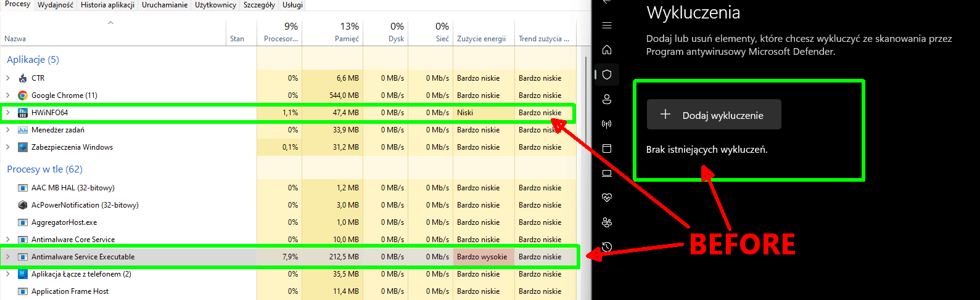
Task: Select the AggregatorHost.exe row name
Action: click(64, 222)
